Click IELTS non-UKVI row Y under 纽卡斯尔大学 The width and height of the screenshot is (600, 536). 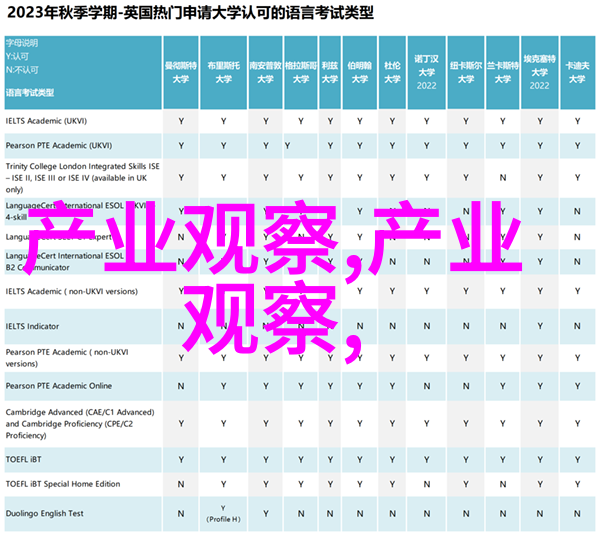466,292
